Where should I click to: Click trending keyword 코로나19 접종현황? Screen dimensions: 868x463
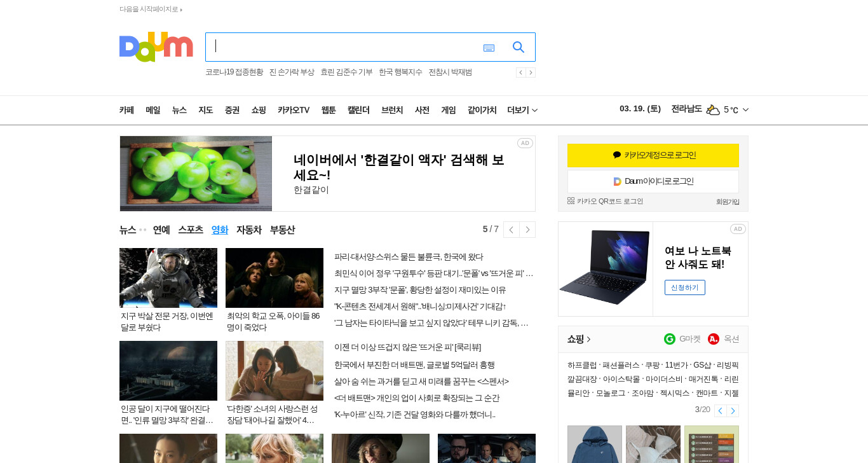pos(234,73)
